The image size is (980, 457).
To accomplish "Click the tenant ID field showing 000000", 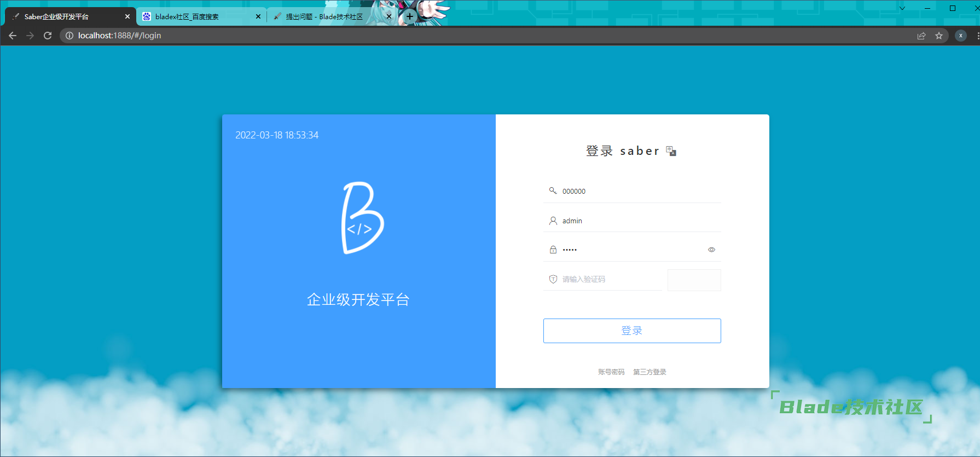I will pyautogui.click(x=632, y=191).
